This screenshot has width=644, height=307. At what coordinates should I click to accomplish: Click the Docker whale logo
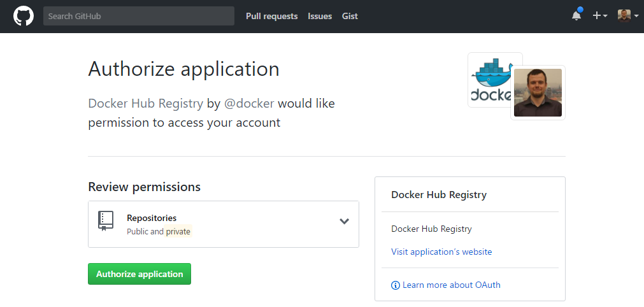(x=490, y=80)
